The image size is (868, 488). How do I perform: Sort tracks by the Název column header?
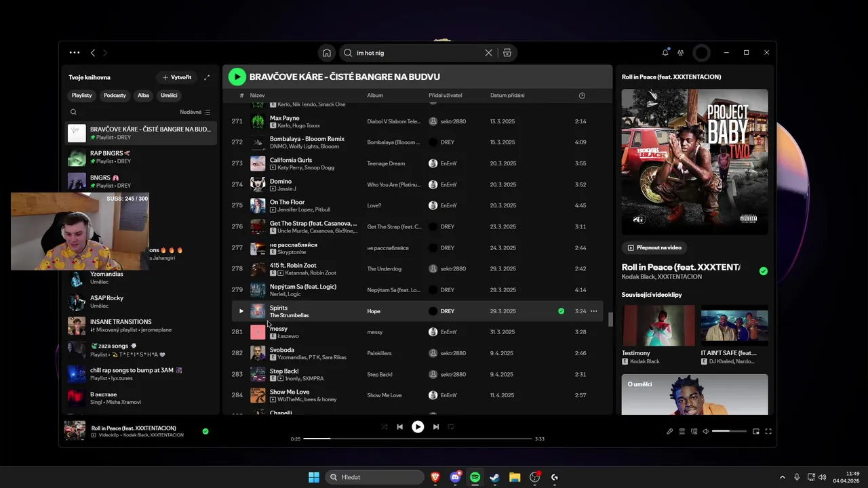(x=257, y=96)
